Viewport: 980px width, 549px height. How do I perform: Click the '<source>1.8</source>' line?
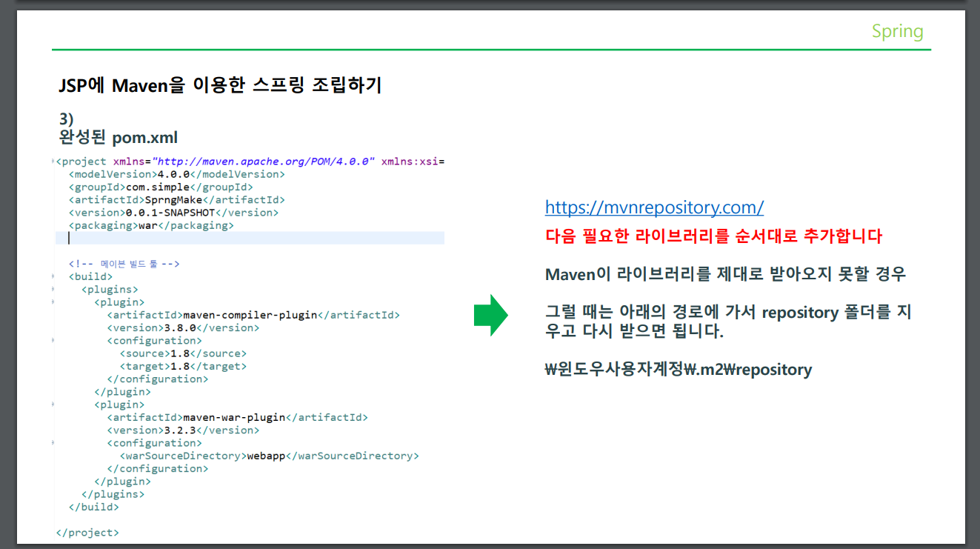pyautogui.click(x=183, y=353)
